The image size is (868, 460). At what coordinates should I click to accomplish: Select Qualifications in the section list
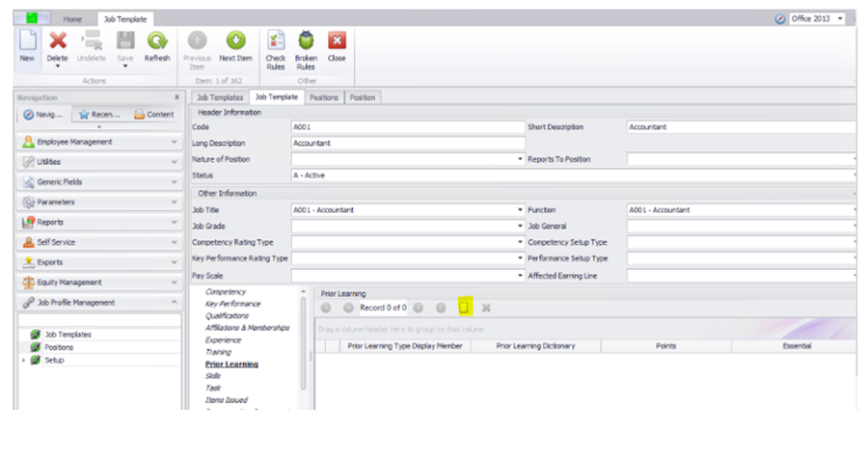pos(227,315)
